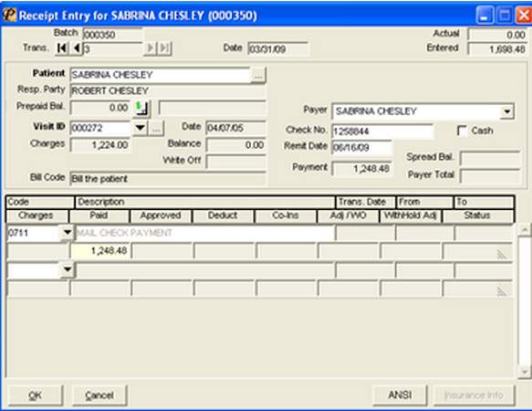Go to next transaction arrow
This screenshot has height=411, width=532.
pyautogui.click(x=151, y=48)
